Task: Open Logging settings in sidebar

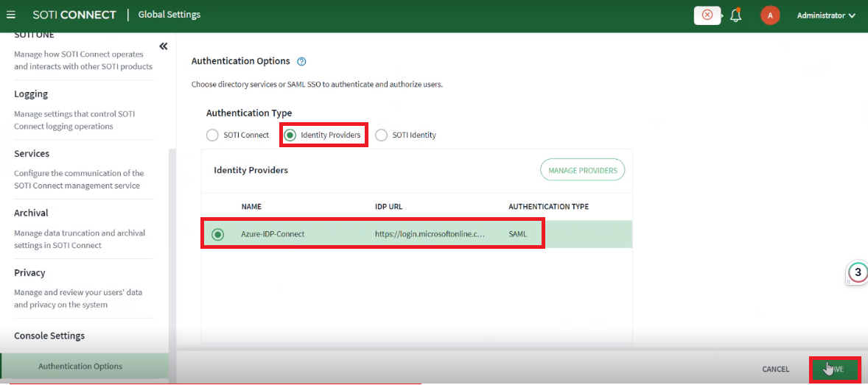Action: (x=31, y=94)
